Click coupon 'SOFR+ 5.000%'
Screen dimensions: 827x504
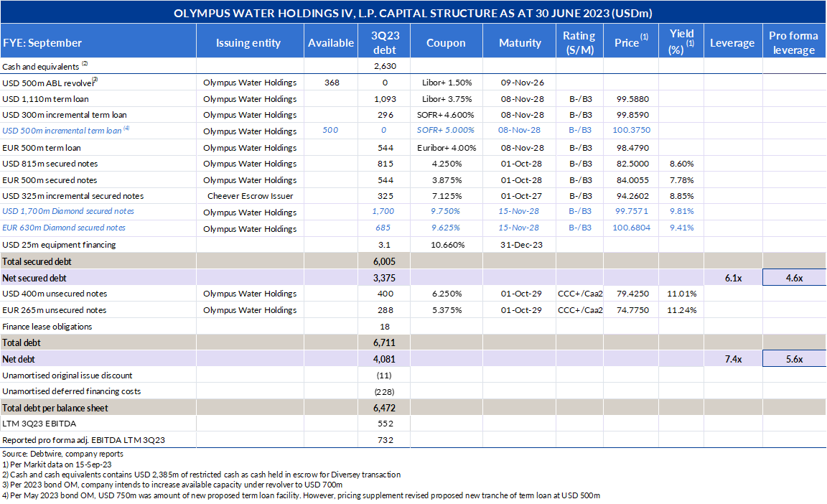pos(446,130)
